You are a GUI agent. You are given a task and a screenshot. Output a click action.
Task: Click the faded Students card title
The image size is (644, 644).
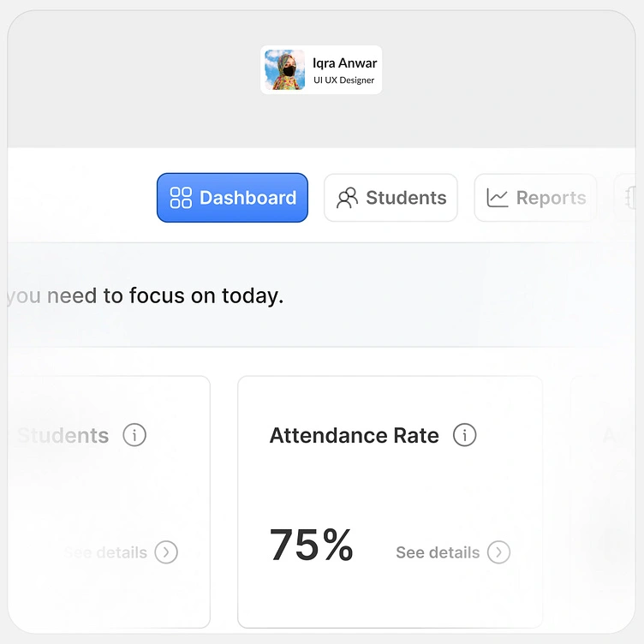(64, 435)
